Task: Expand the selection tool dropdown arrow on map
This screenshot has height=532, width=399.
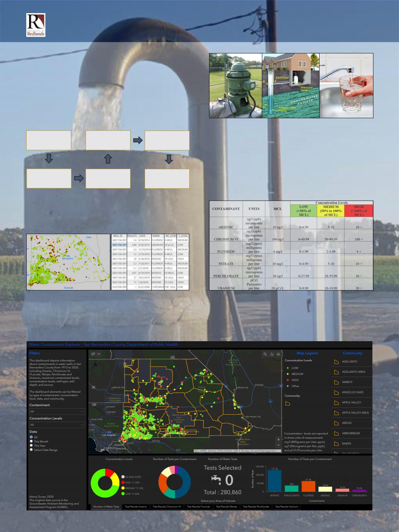Action: pyautogui.click(x=99, y=354)
